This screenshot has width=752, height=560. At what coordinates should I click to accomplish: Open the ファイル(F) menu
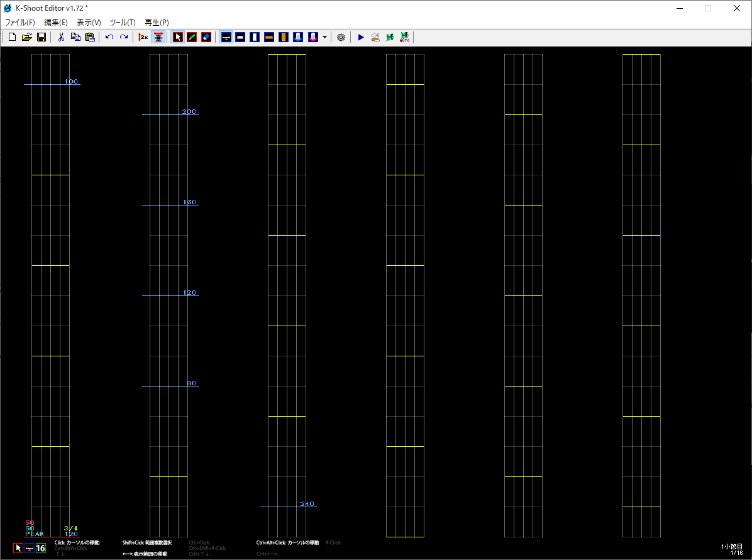point(19,22)
